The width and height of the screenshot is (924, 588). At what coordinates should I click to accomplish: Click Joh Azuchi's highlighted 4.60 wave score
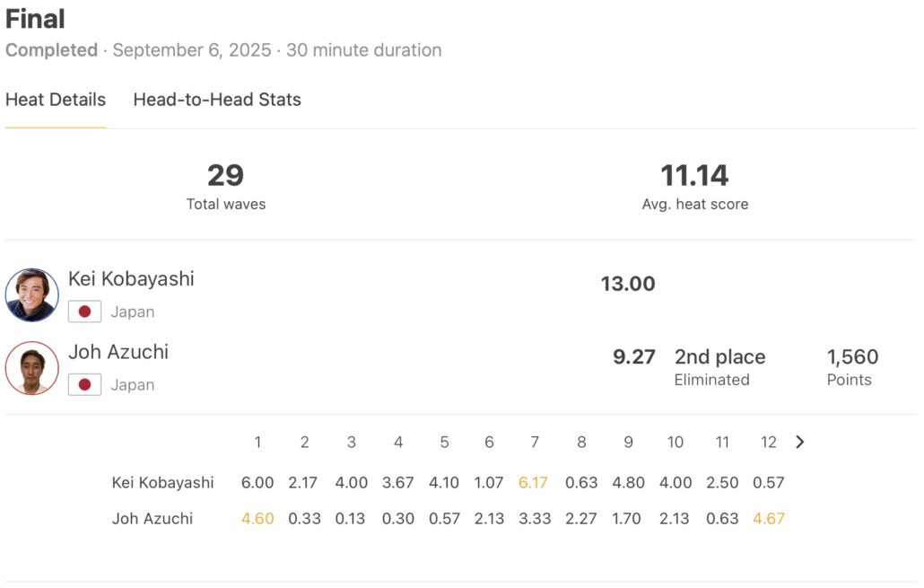pyautogui.click(x=257, y=518)
